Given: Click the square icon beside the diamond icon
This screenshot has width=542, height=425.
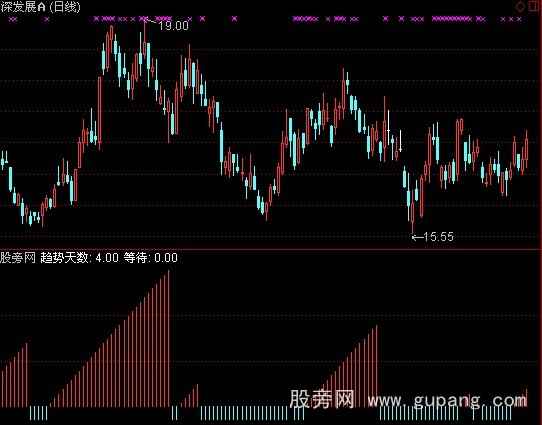Looking at the screenshot, I should [534, 7].
